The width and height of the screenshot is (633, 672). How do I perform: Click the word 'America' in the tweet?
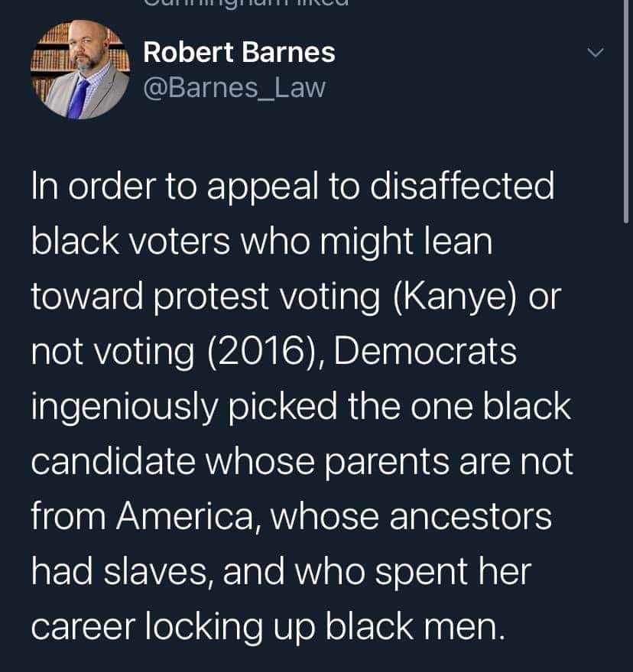(x=185, y=517)
